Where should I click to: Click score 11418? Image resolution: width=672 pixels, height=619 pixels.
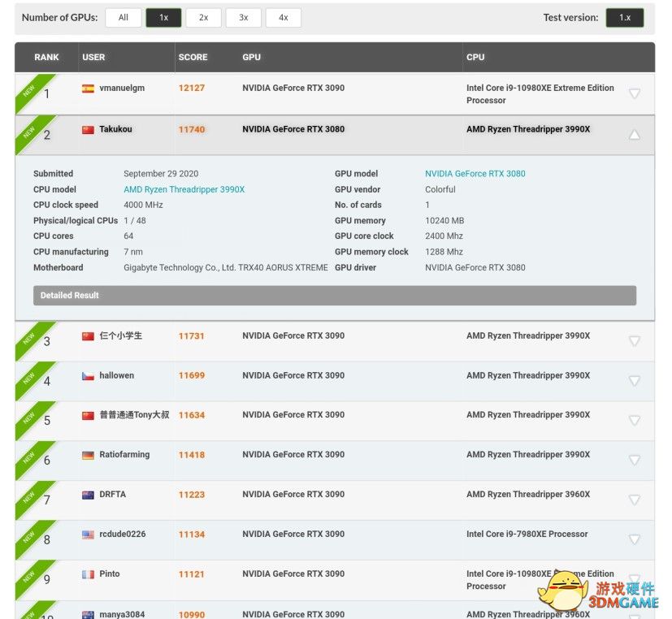(192, 455)
